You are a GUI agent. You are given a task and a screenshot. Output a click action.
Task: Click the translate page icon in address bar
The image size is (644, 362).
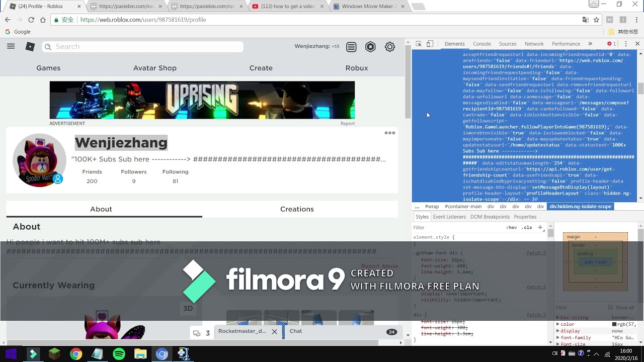(x=586, y=20)
